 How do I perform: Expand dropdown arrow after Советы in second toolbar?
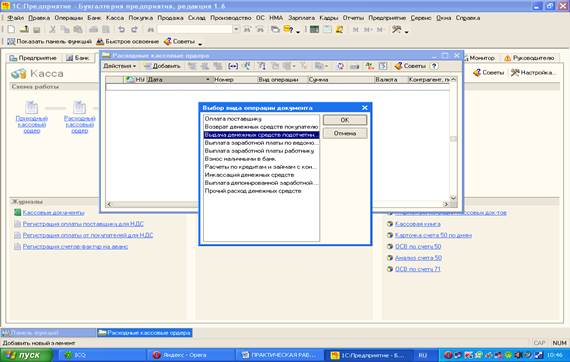click(x=200, y=44)
